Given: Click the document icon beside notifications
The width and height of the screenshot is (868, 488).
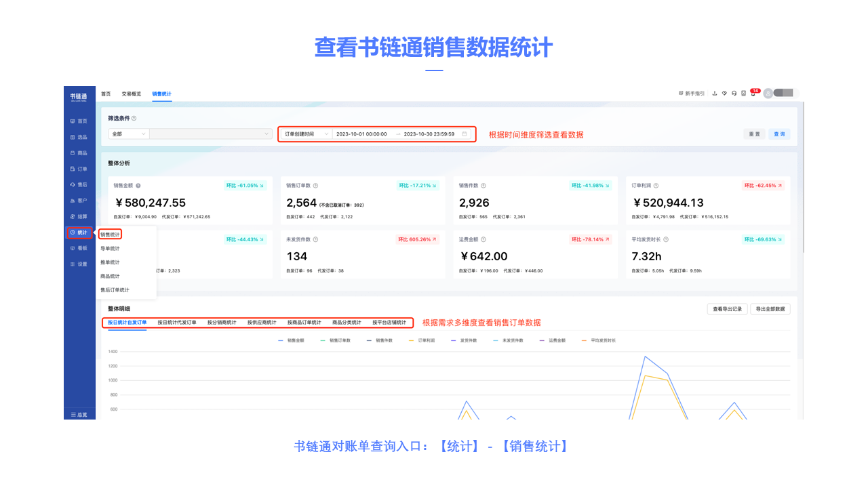Looking at the screenshot, I should click(743, 94).
